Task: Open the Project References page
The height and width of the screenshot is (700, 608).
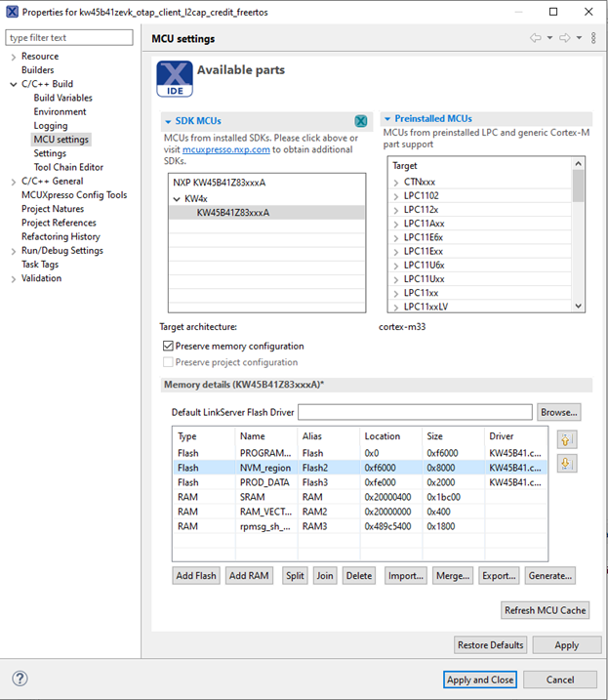Action: 59,223
